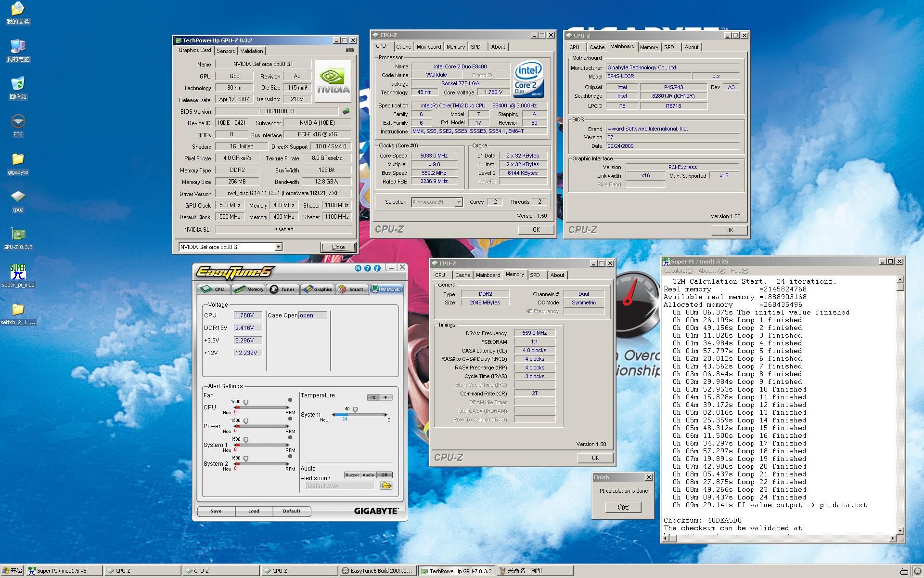This screenshot has height=578, width=924.
Task: Adjust Power fan alert threshold slider
Action: pyautogui.click(x=246, y=421)
